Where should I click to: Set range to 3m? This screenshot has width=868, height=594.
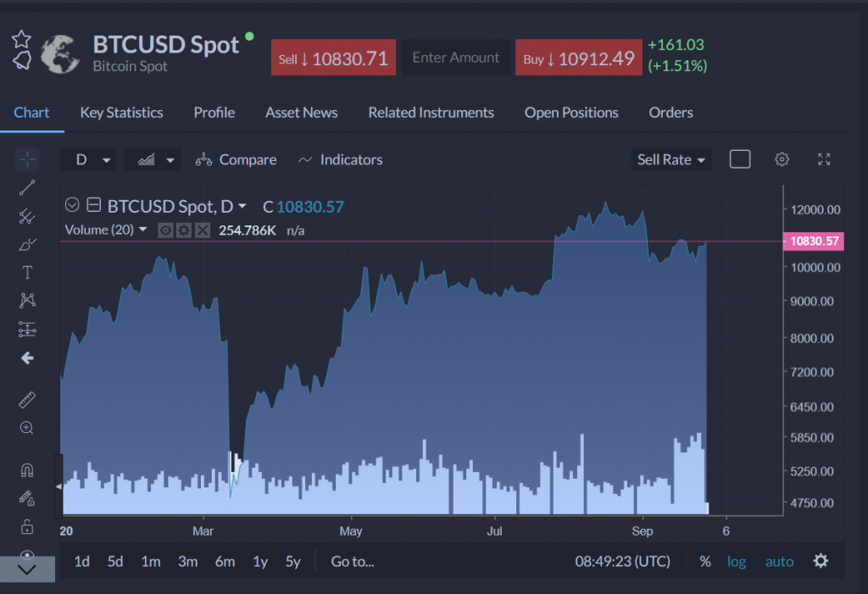187,561
